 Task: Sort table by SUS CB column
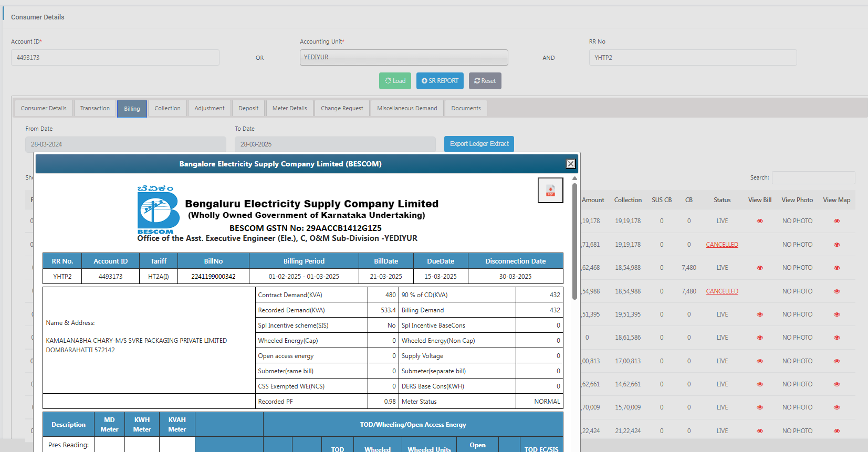[x=662, y=200]
